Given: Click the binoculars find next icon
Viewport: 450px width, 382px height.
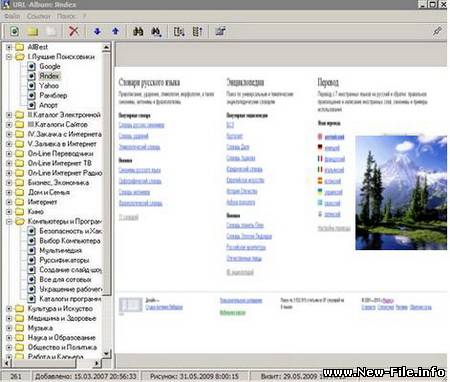Looking at the screenshot, I should (x=156, y=32).
